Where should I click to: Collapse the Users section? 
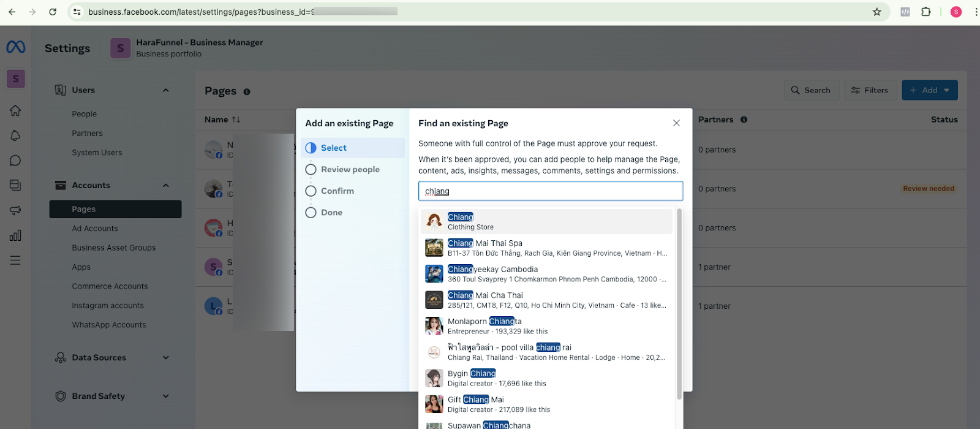[x=166, y=90]
